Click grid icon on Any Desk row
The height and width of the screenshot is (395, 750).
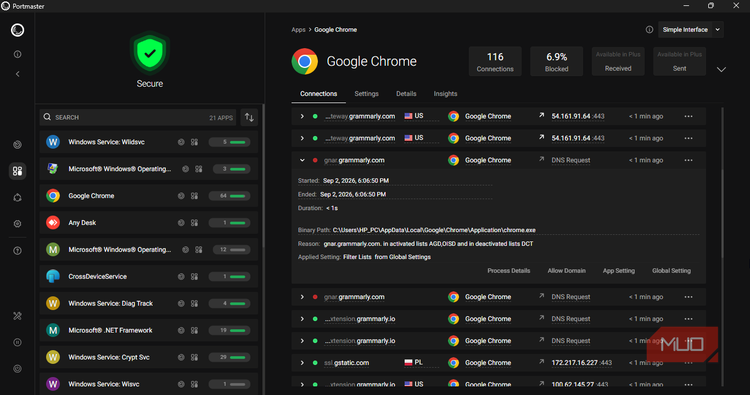click(x=194, y=222)
